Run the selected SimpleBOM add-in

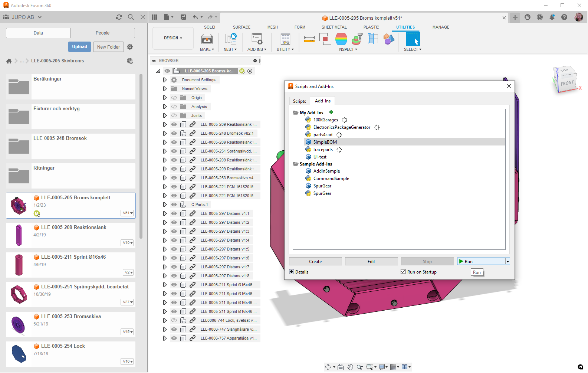(x=481, y=262)
